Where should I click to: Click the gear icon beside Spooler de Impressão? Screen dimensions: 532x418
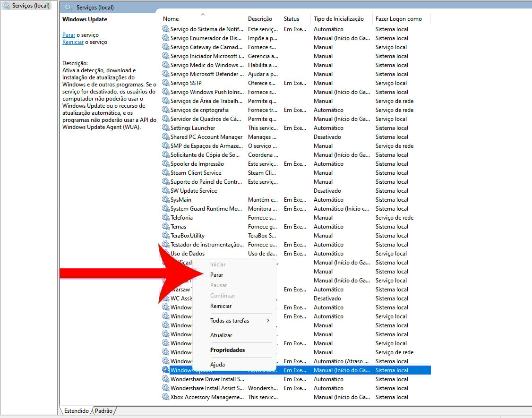[165, 164]
